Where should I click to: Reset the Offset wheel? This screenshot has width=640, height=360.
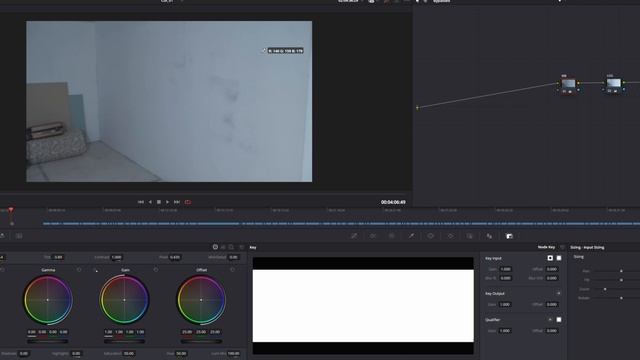232,270
